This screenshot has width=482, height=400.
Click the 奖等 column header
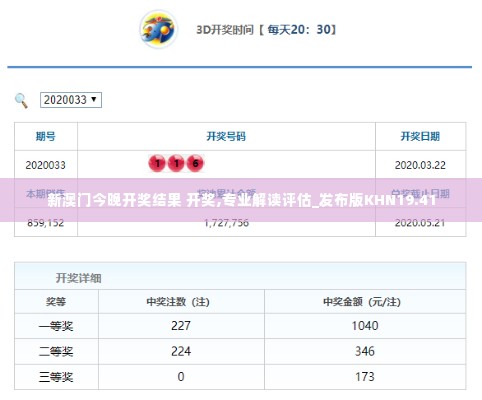(x=56, y=302)
